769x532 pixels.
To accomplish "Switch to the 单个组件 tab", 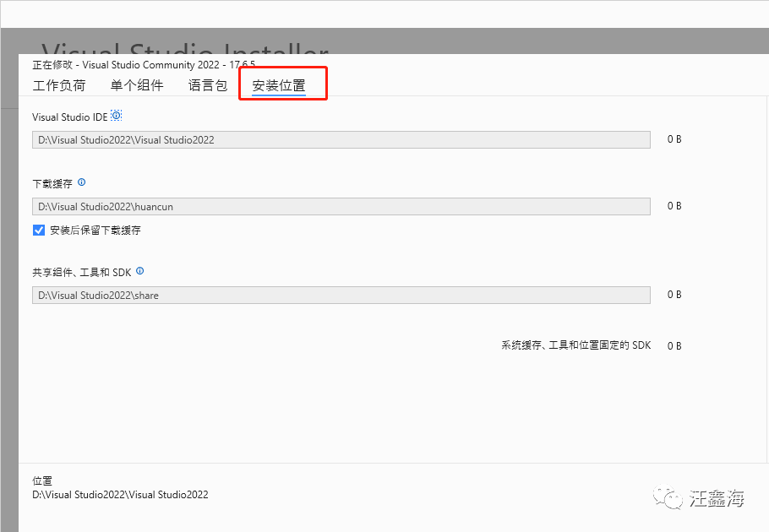I will (137, 86).
